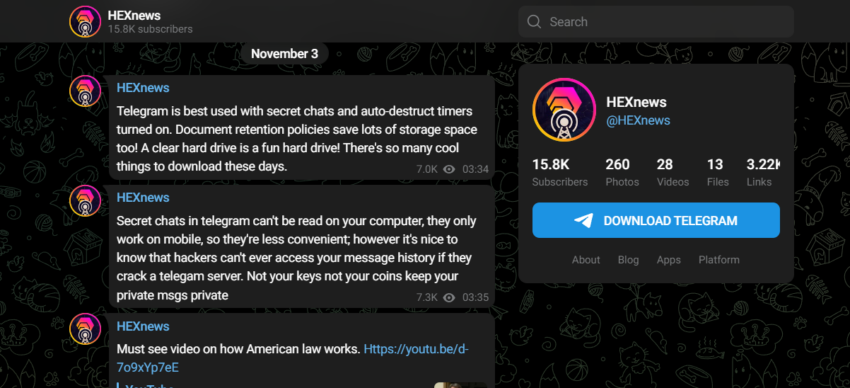This screenshot has height=388, width=850.
Task: Open the About footer link
Action: [x=586, y=260]
